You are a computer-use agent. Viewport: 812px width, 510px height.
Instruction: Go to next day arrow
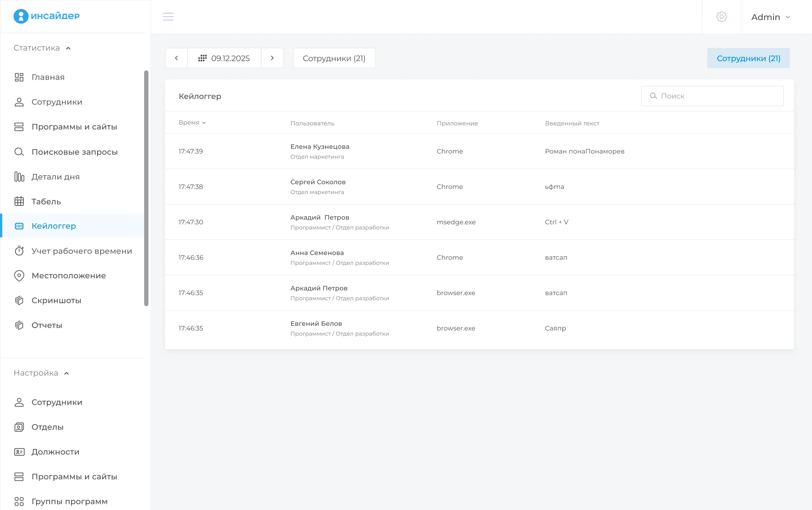[x=272, y=58]
